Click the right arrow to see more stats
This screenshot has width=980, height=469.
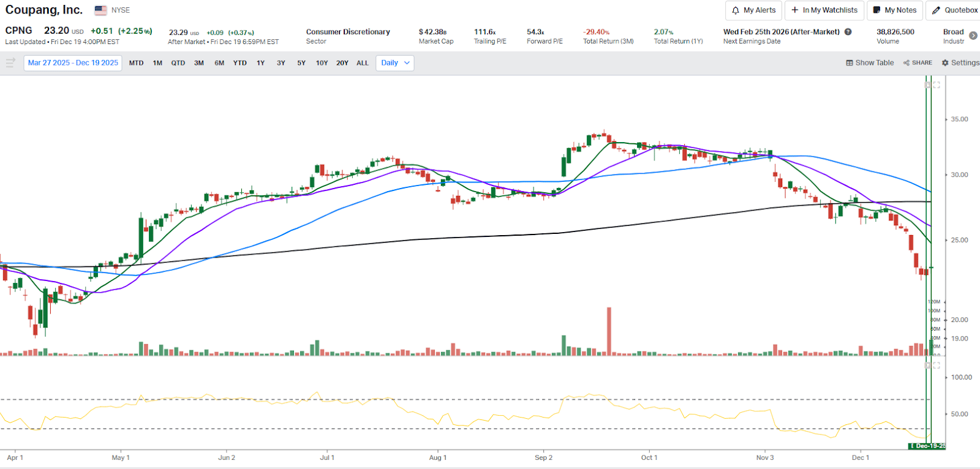click(973, 36)
